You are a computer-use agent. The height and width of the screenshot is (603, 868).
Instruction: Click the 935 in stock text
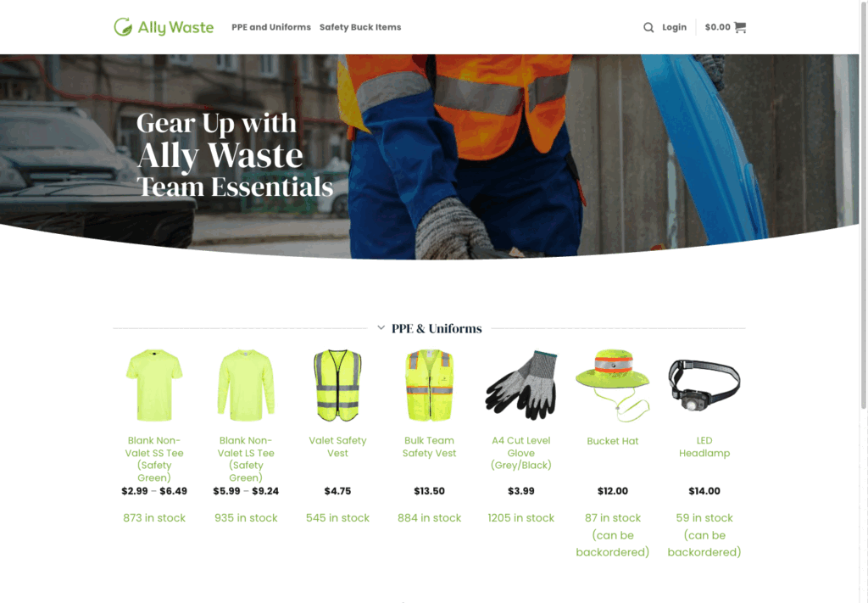click(x=246, y=517)
